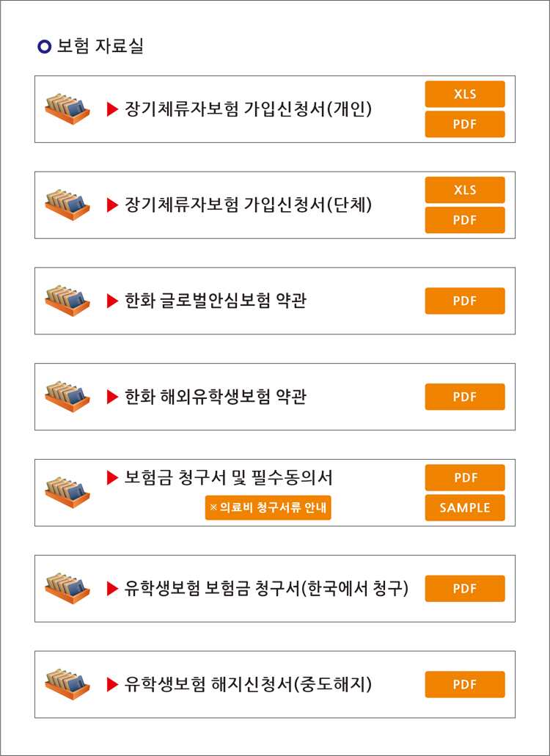Screen dimensions: 550x756
Task: Open SAMPLE for 보험금 청구서
Action: pyautogui.click(x=465, y=507)
